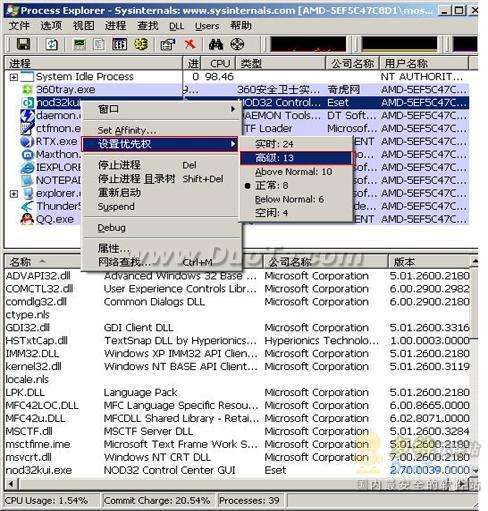Click the QQ.exe penguin icon
This screenshot has height=511, width=488.
coord(27,219)
